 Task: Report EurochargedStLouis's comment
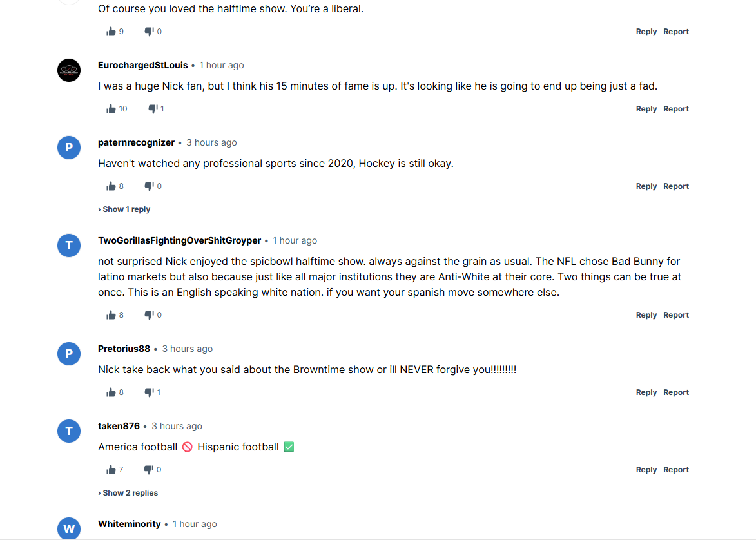click(676, 109)
